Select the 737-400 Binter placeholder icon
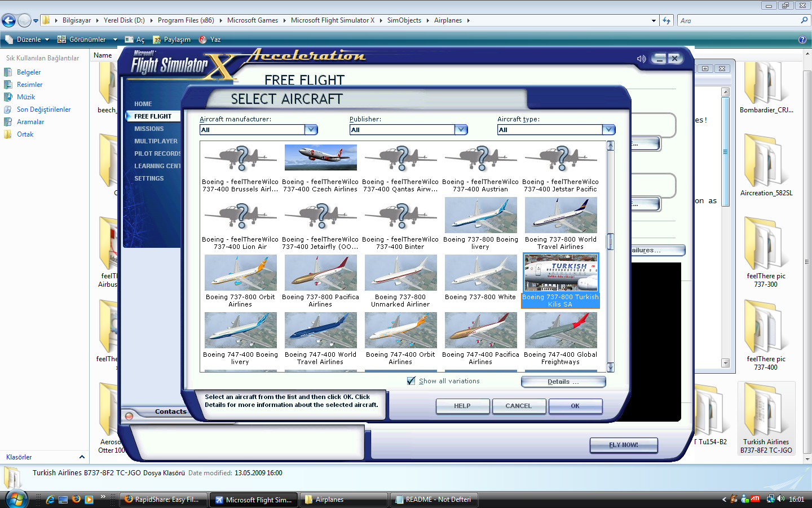 point(400,216)
